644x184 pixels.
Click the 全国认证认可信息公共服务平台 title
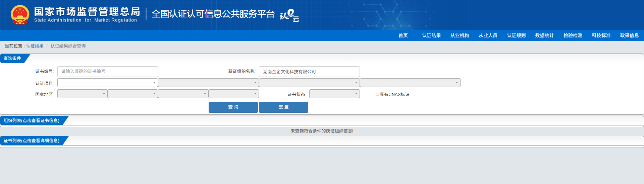pyautogui.click(x=213, y=14)
